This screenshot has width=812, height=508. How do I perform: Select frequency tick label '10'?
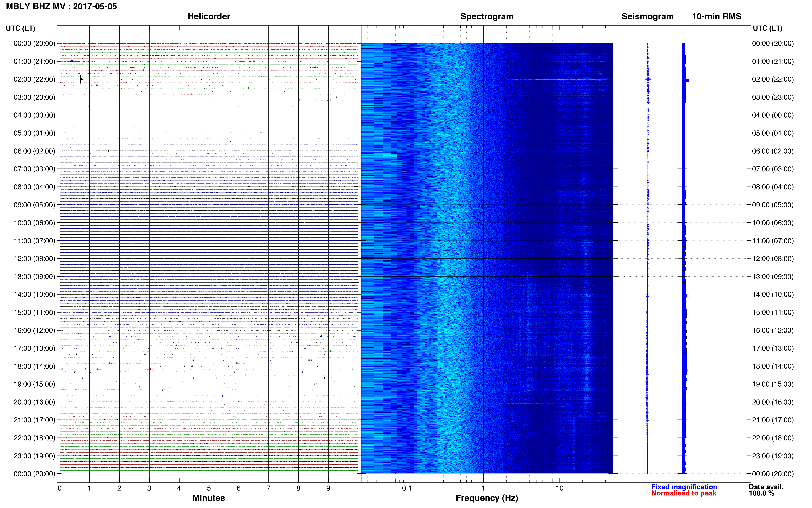[559, 488]
